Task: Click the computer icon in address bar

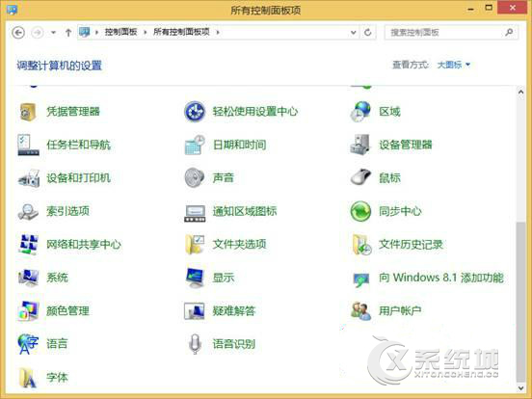Action: tap(84, 32)
